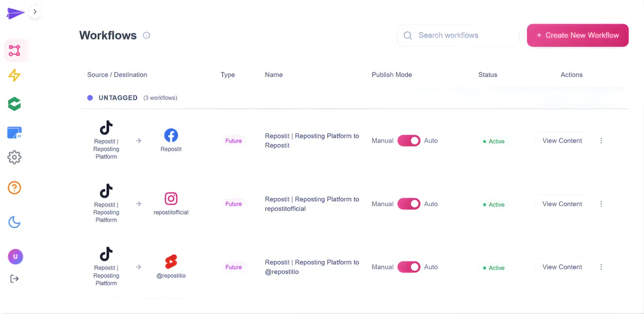Screen dimensions: 644x314
Task: Click the magnifier icon in the search box
Action: (x=408, y=35)
